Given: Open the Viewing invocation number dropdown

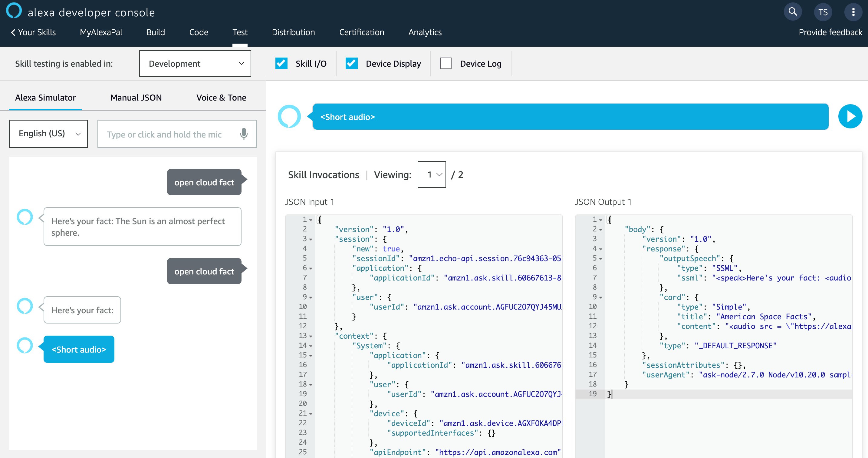Looking at the screenshot, I should click(432, 174).
